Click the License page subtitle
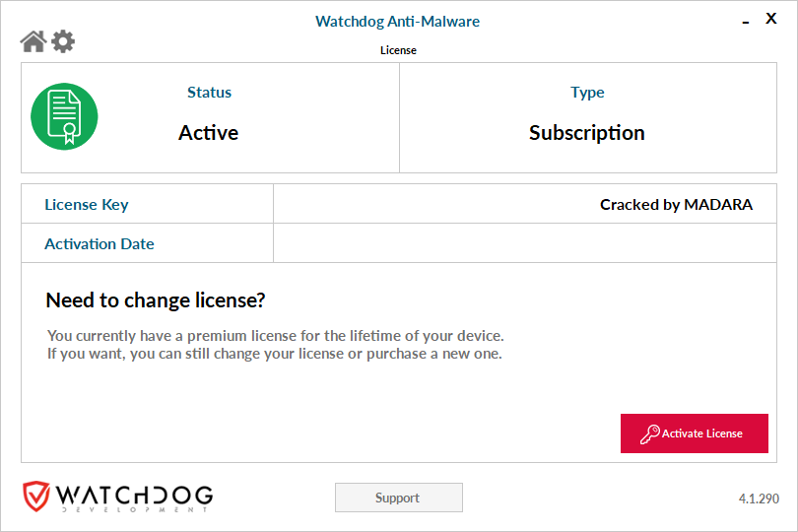The height and width of the screenshot is (532, 798). point(398,50)
